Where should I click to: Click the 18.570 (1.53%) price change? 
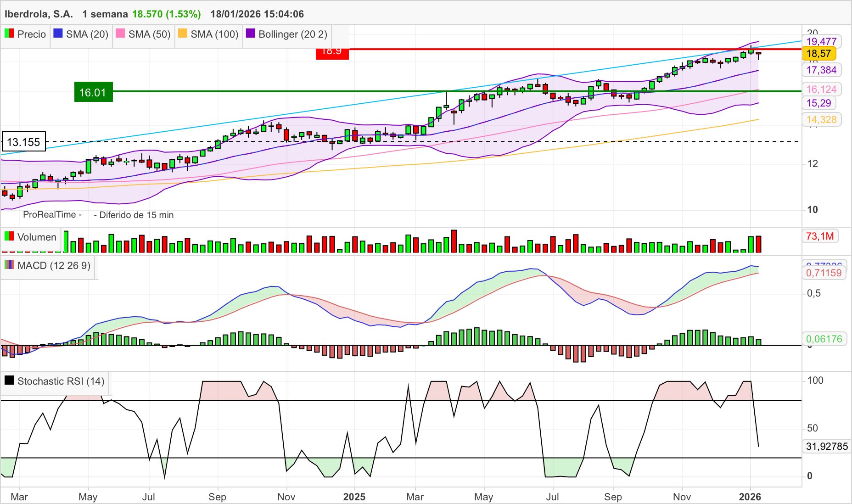coord(167,14)
